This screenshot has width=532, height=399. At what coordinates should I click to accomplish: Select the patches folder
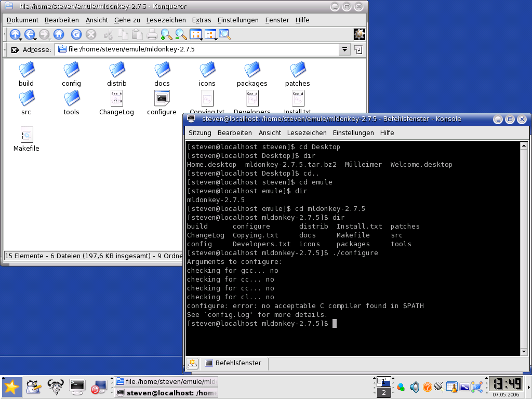(x=298, y=74)
